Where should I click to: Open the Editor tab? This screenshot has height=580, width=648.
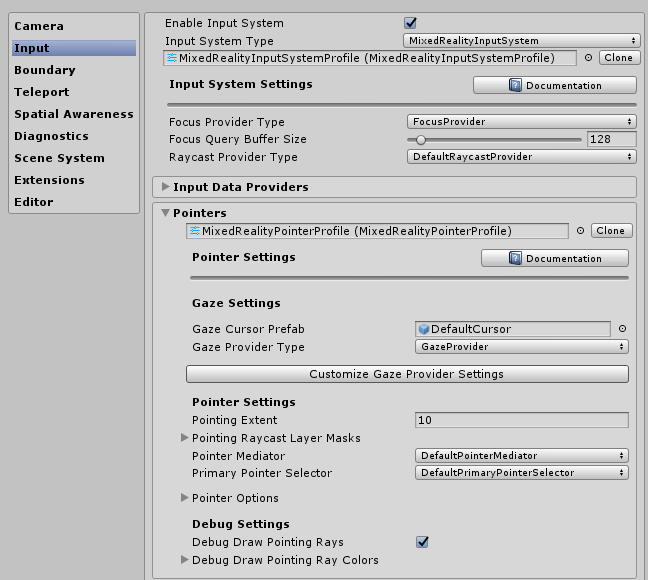[74, 202]
